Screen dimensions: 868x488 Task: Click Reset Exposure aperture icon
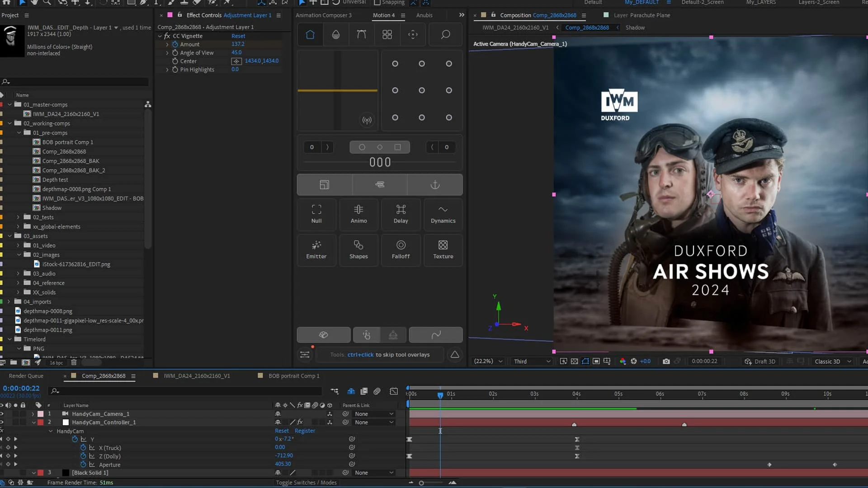coord(634,361)
